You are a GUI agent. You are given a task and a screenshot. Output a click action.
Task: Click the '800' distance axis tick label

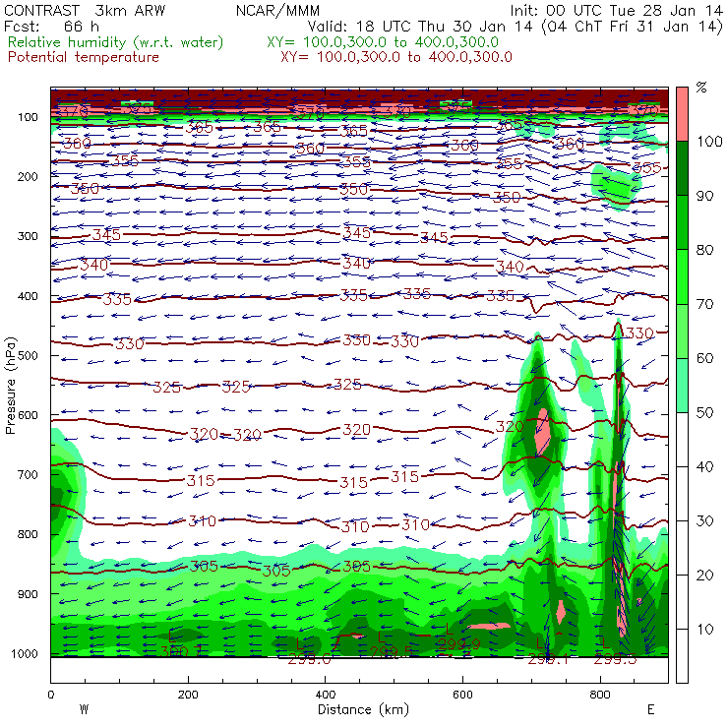click(600, 695)
